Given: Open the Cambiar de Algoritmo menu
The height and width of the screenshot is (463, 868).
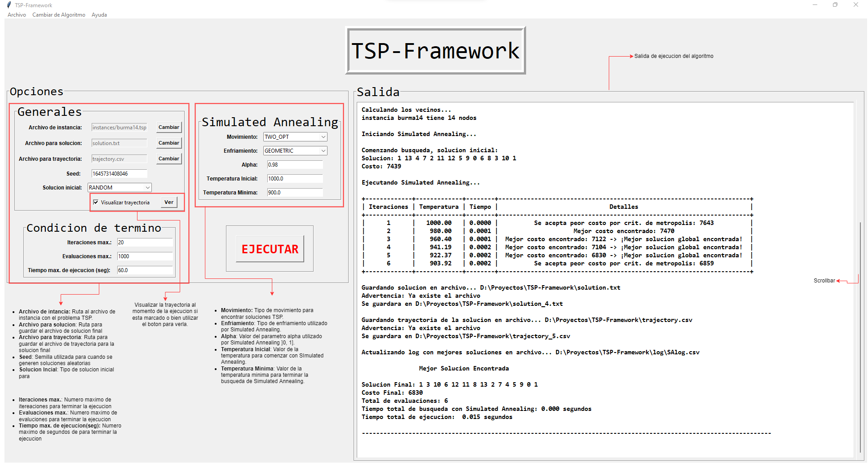Looking at the screenshot, I should click(x=58, y=14).
